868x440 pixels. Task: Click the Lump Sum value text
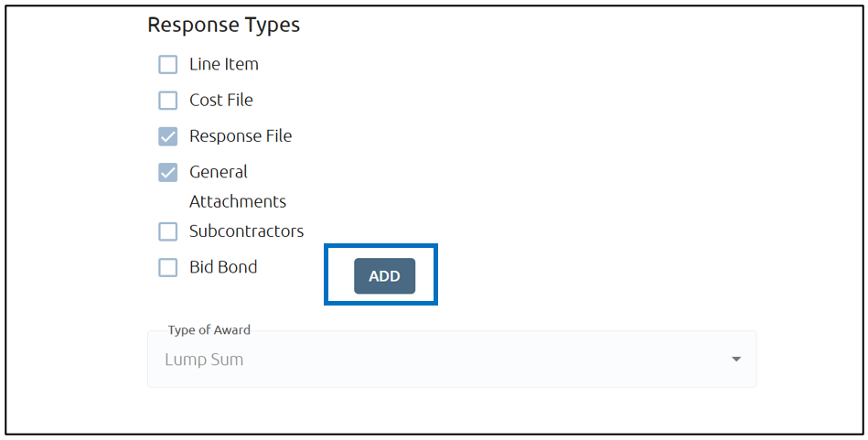coord(204,360)
